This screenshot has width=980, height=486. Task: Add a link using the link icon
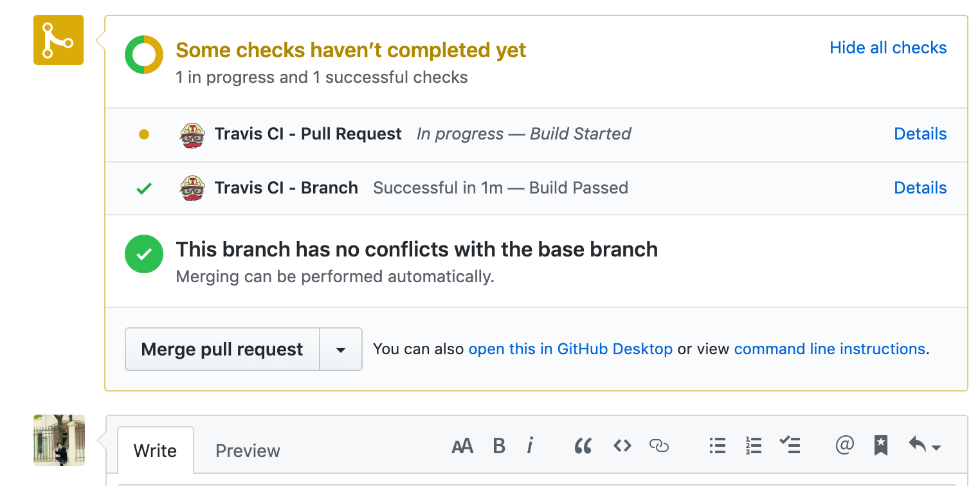tap(659, 446)
